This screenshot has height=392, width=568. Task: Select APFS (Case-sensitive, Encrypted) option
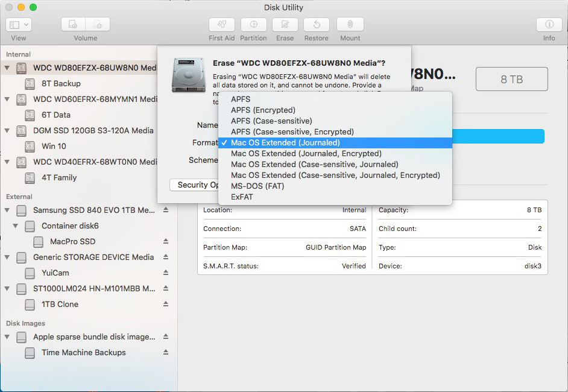click(335, 132)
